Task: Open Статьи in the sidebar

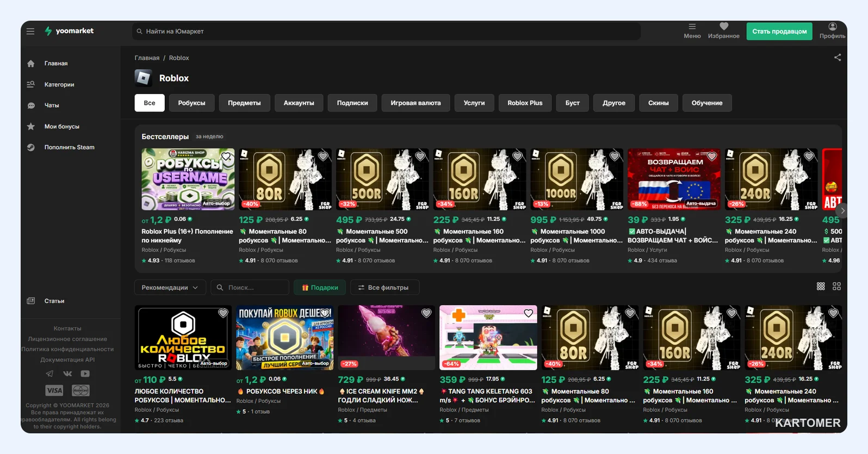Action: tap(54, 301)
